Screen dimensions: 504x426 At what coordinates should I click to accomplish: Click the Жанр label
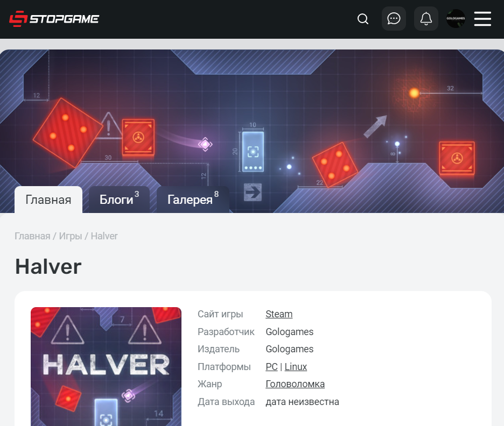coord(210,384)
